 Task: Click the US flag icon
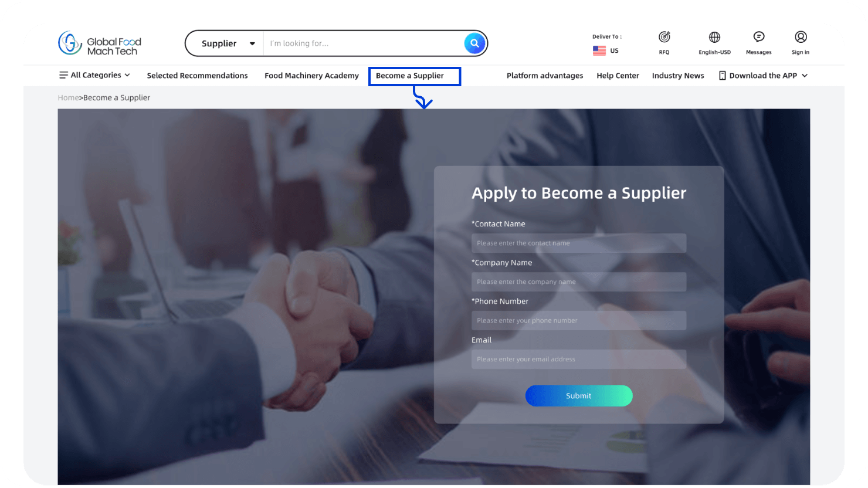(599, 50)
